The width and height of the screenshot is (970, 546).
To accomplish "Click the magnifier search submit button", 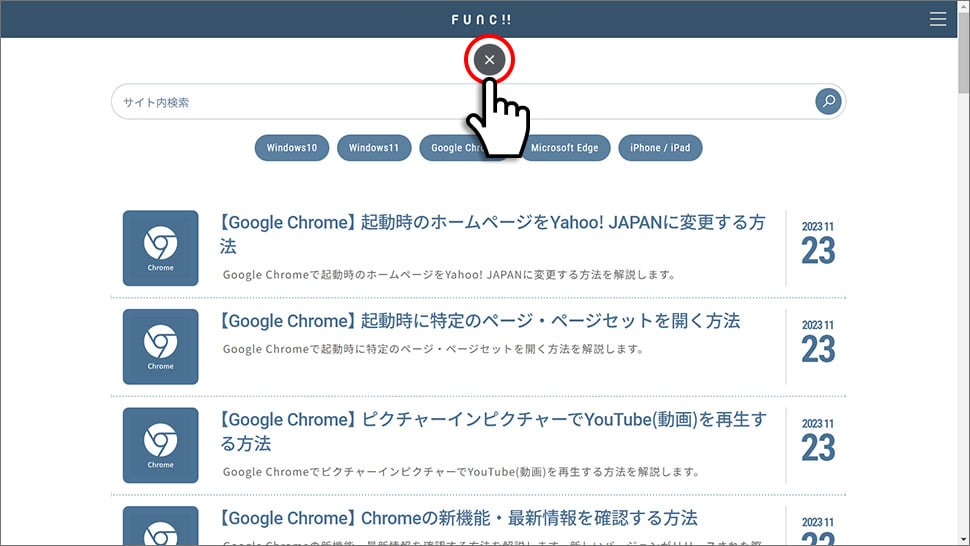I will (828, 101).
